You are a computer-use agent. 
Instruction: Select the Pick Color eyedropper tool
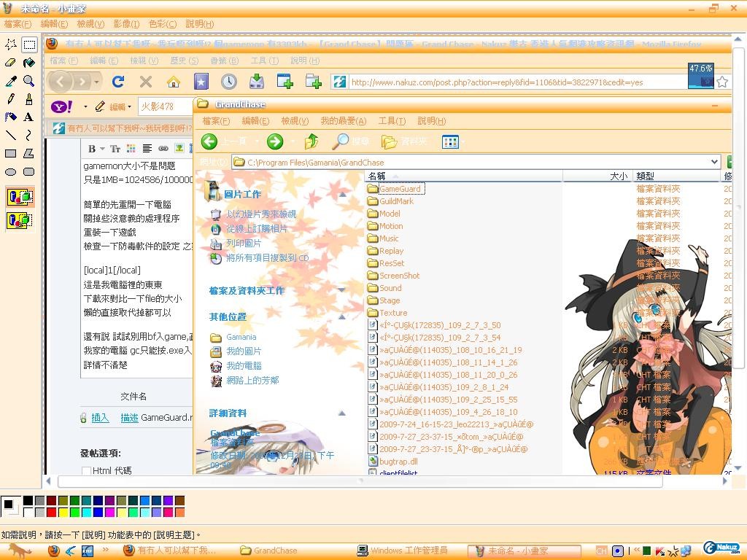pyautogui.click(x=11, y=81)
